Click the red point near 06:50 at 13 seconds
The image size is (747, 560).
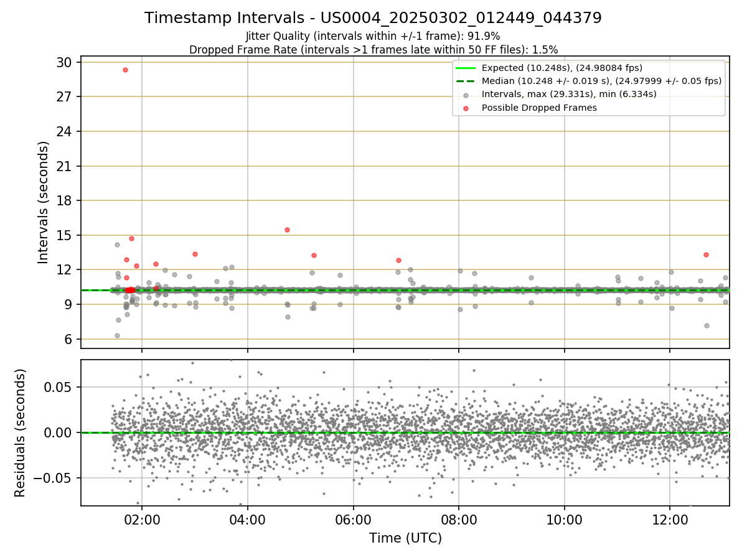click(x=398, y=260)
